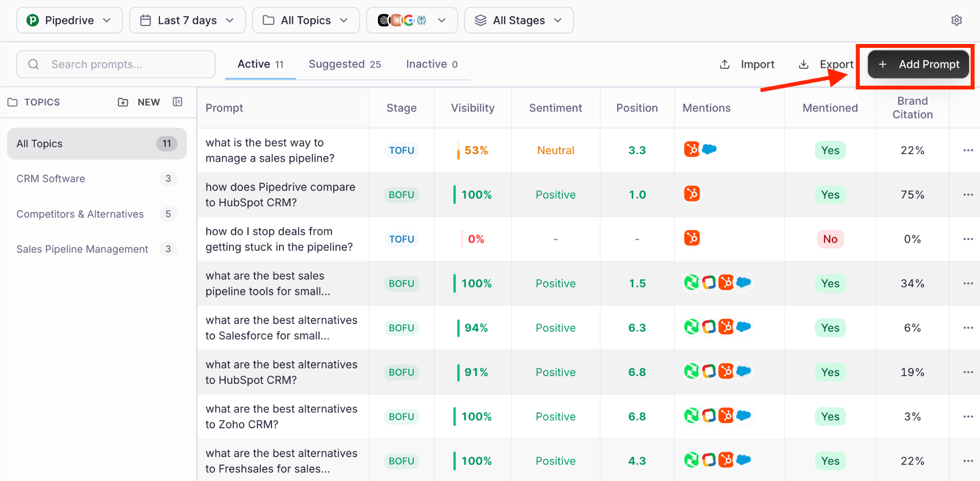Viewport: 980px width, 481px height.
Task: Click green Freshsales icon in Zoho CRM alternatives row
Action: click(x=691, y=415)
